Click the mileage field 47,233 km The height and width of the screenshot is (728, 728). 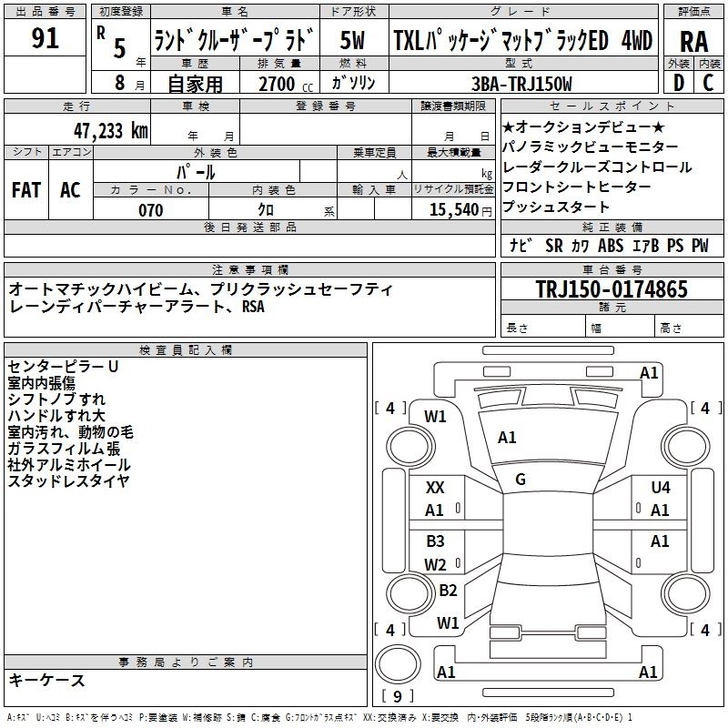(77, 129)
